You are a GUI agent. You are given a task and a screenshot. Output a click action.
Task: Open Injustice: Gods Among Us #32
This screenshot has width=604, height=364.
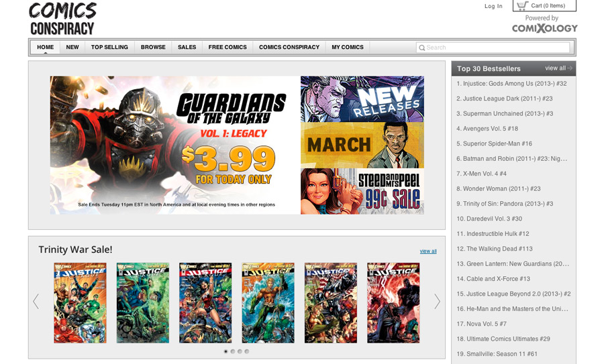tap(511, 84)
